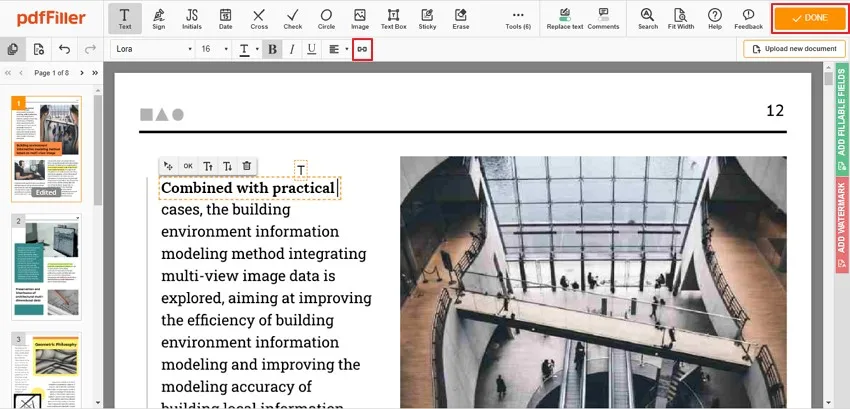Click the text color icon

(x=244, y=49)
